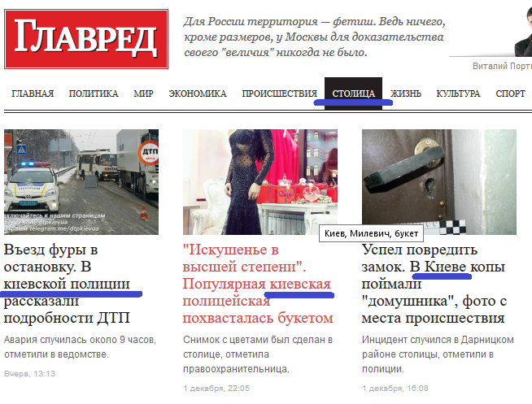Viewport: 532px width, 404px height.
Task: Open the woman in black dress photo
Action: click(260, 182)
